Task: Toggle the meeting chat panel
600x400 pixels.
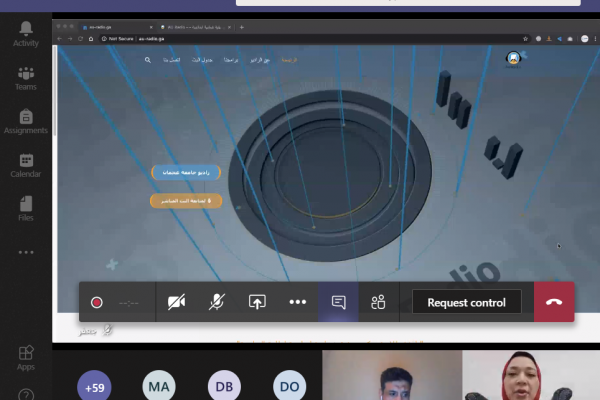Action: tap(338, 302)
